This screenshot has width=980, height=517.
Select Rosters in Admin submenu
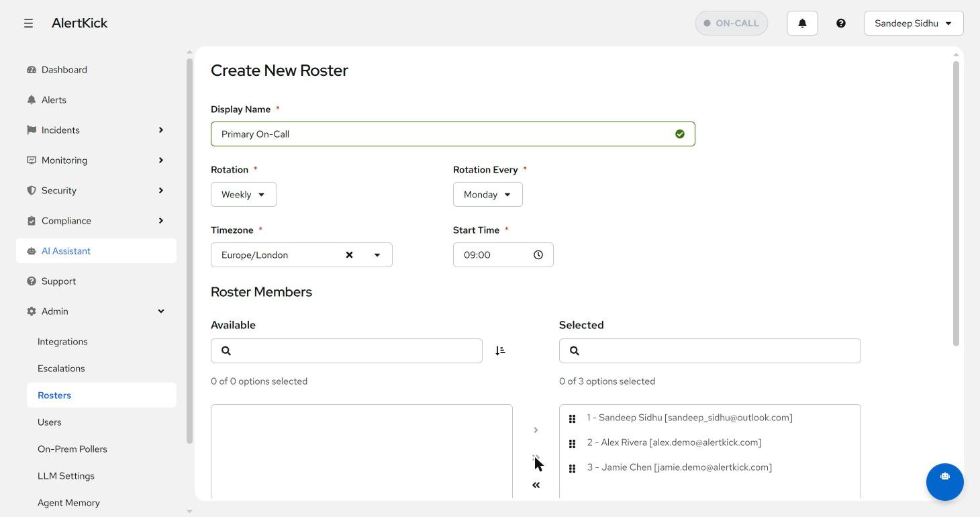click(x=101, y=395)
